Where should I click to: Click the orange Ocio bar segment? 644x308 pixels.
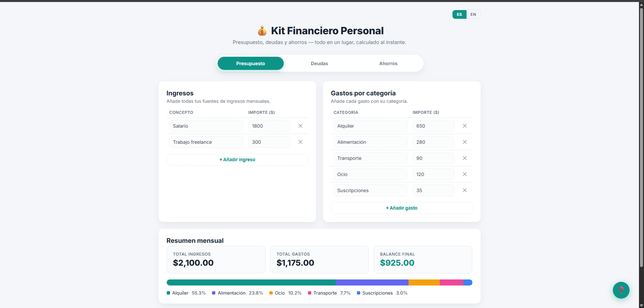(424, 282)
